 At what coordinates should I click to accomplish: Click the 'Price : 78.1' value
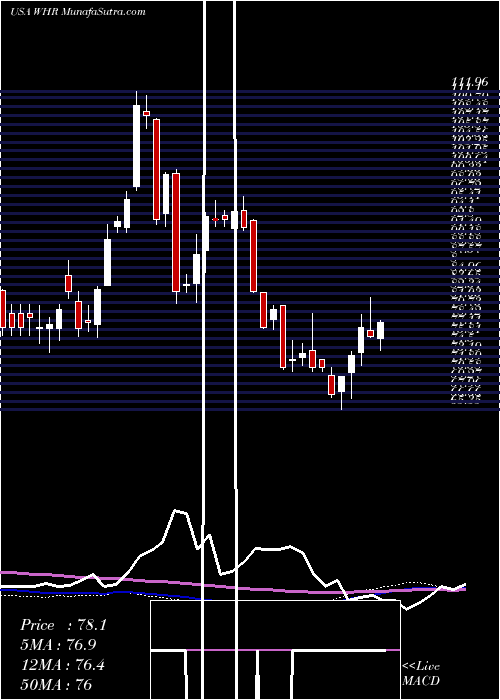63,625
